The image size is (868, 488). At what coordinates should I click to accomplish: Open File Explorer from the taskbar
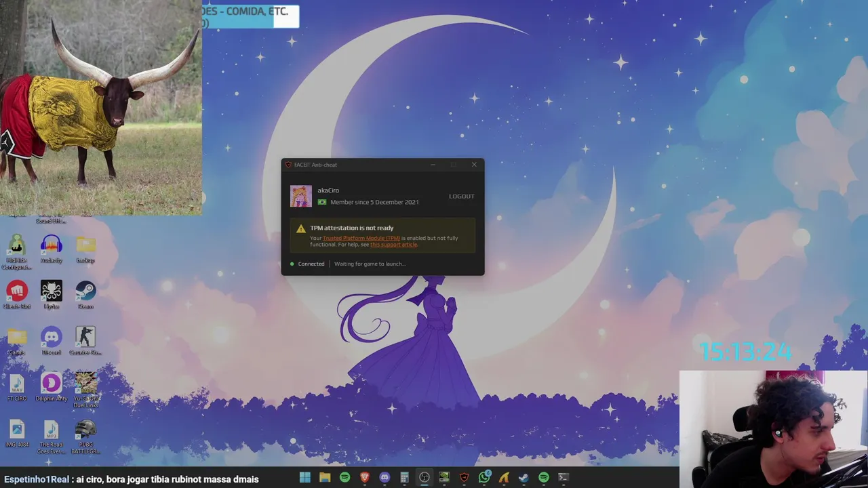coord(325,478)
